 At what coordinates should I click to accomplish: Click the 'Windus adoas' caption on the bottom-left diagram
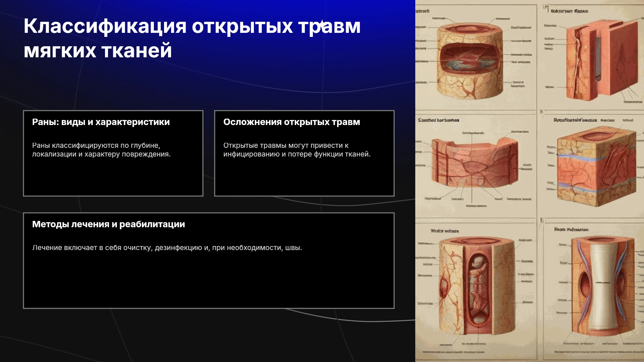coord(444,231)
